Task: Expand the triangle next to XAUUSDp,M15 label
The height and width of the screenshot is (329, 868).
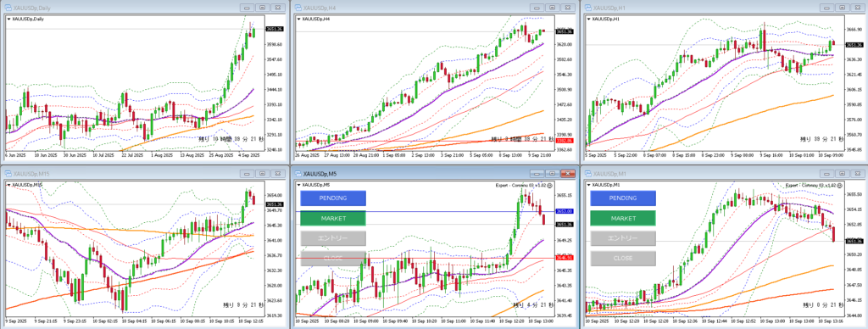Action: [x=8, y=185]
